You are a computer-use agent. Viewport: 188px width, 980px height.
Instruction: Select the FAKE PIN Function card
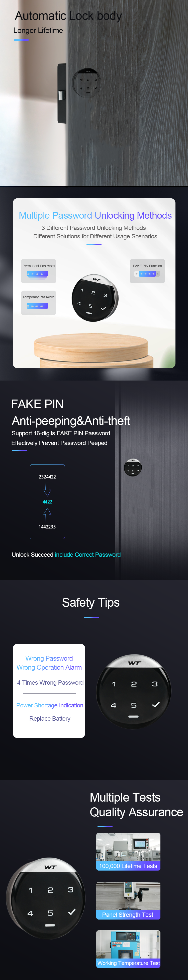[147, 271]
